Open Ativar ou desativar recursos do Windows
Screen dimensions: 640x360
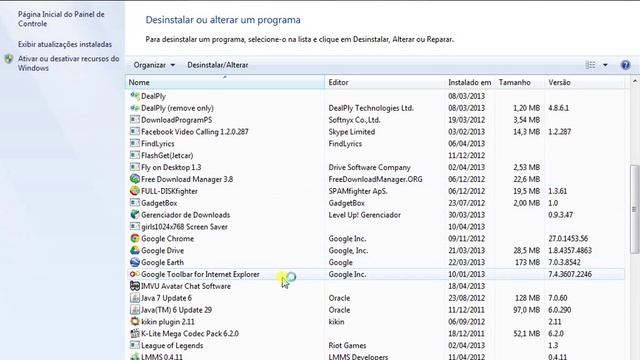point(69,63)
